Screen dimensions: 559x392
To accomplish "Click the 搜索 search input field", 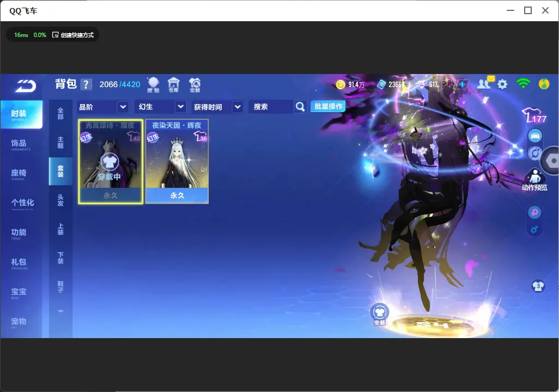I will click(x=272, y=107).
